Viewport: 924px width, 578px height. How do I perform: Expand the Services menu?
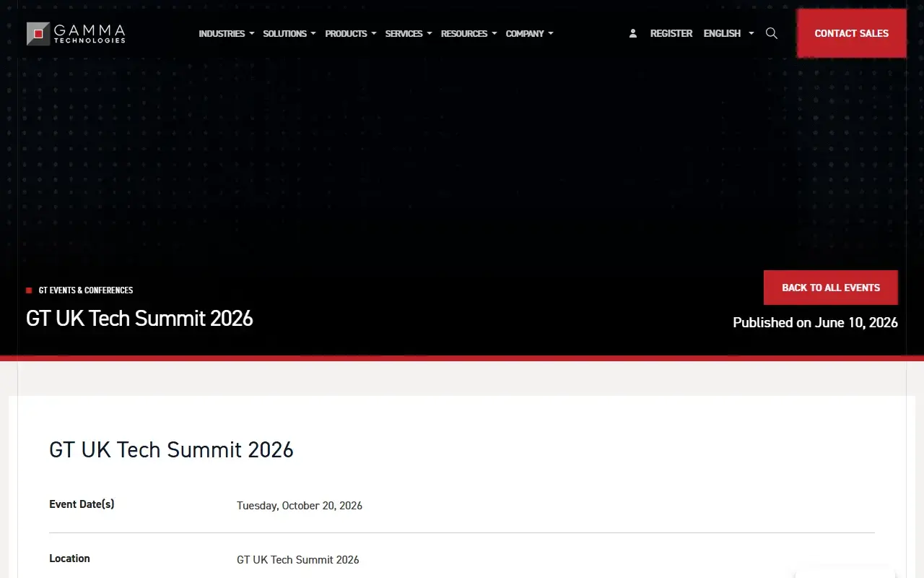(x=409, y=33)
